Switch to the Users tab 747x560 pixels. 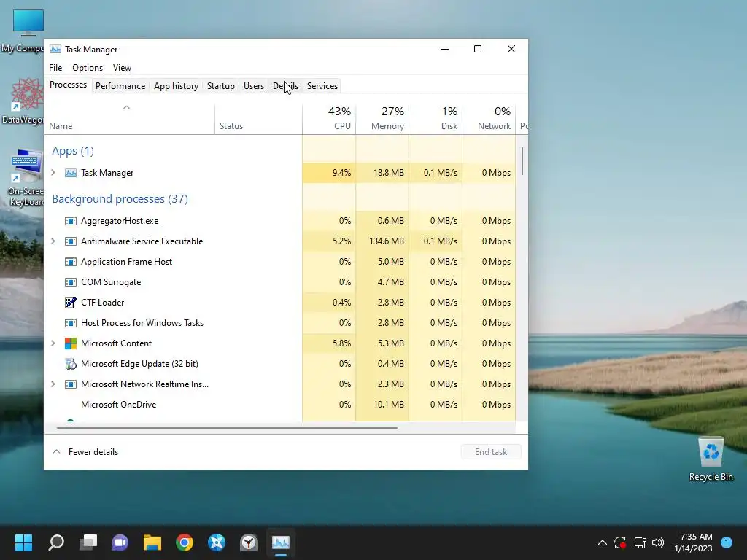253,86
